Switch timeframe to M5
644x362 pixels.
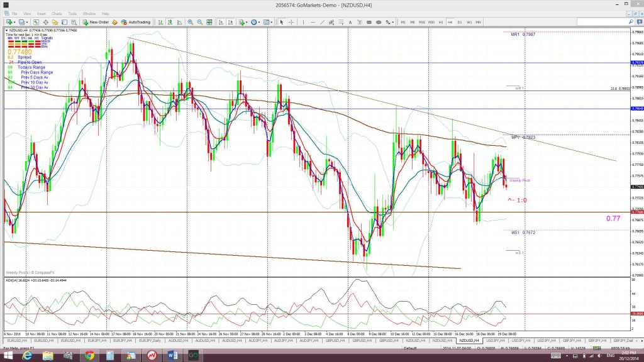click(413, 22)
